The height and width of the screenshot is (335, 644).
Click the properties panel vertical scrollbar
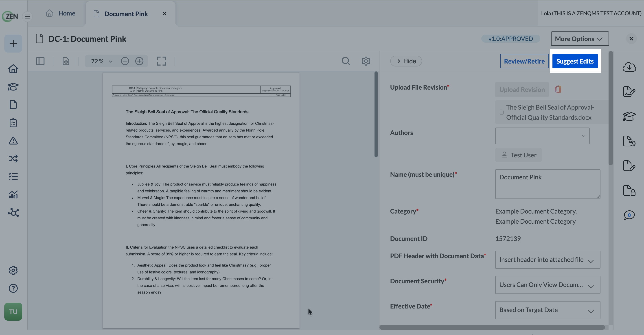(x=611, y=108)
